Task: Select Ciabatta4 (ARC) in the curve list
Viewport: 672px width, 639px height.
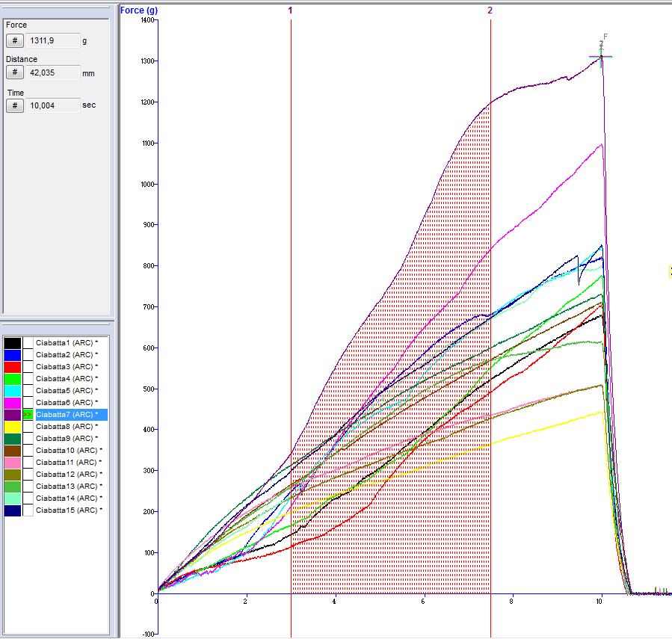Action: coord(67,379)
